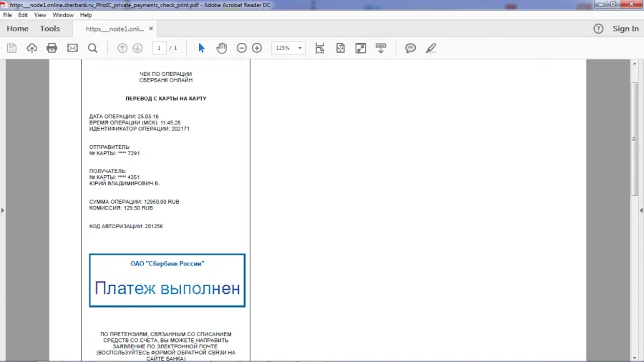
Task: Click 'ЮРИЙ ВЛАДИМИРОВИЧ Б.' recipient name
Action: (x=125, y=183)
